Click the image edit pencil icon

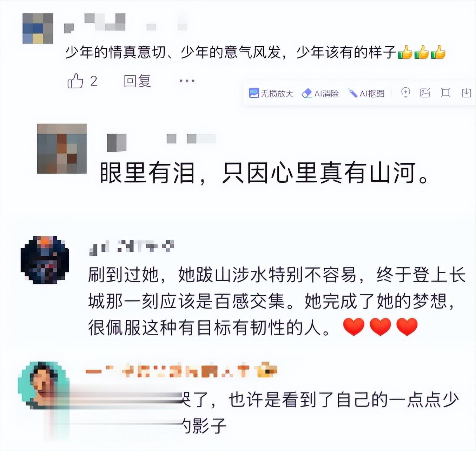click(x=425, y=93)
